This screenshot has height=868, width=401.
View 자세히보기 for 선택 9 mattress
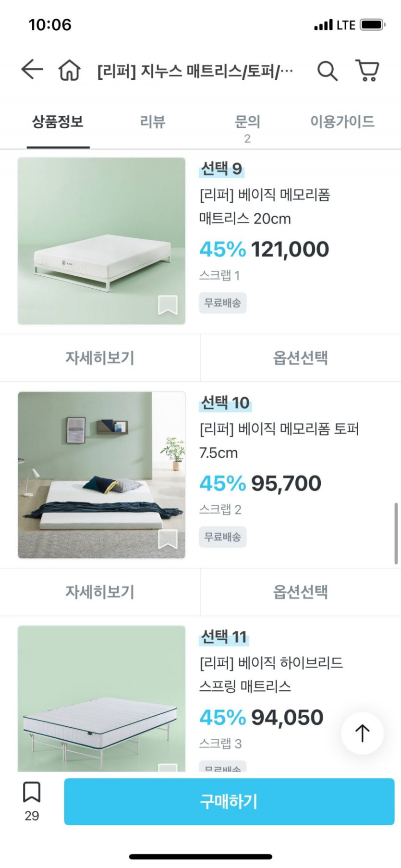[x=100, y=358]
